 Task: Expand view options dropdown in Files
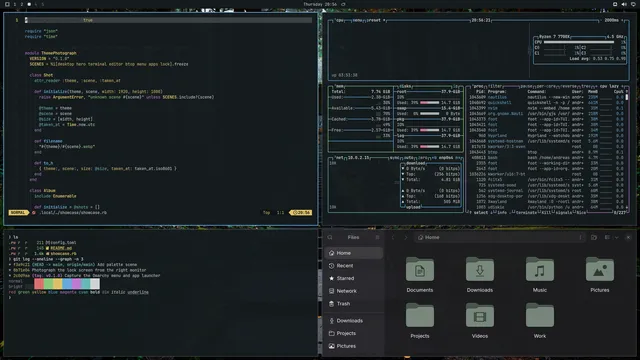click(616, 237)
